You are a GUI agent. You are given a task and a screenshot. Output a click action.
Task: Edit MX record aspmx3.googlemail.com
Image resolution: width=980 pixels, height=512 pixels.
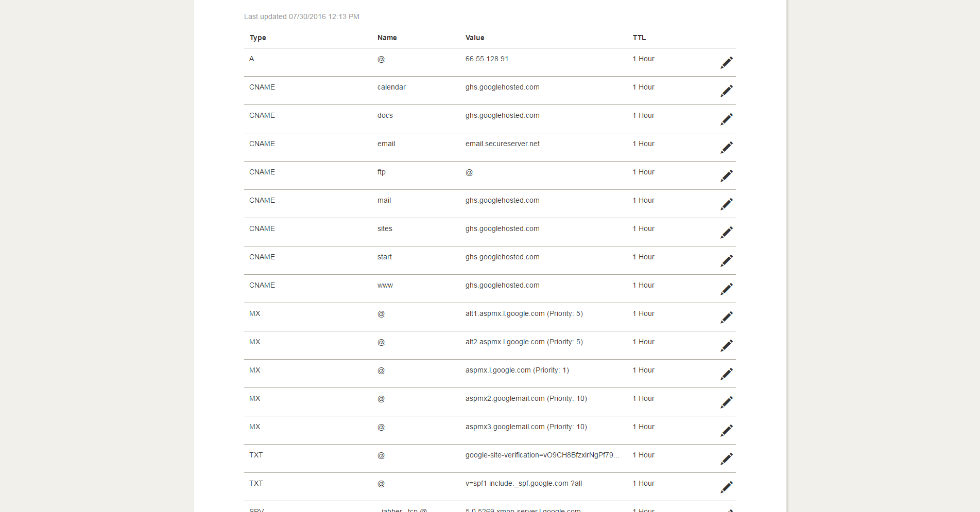(727, 431)
